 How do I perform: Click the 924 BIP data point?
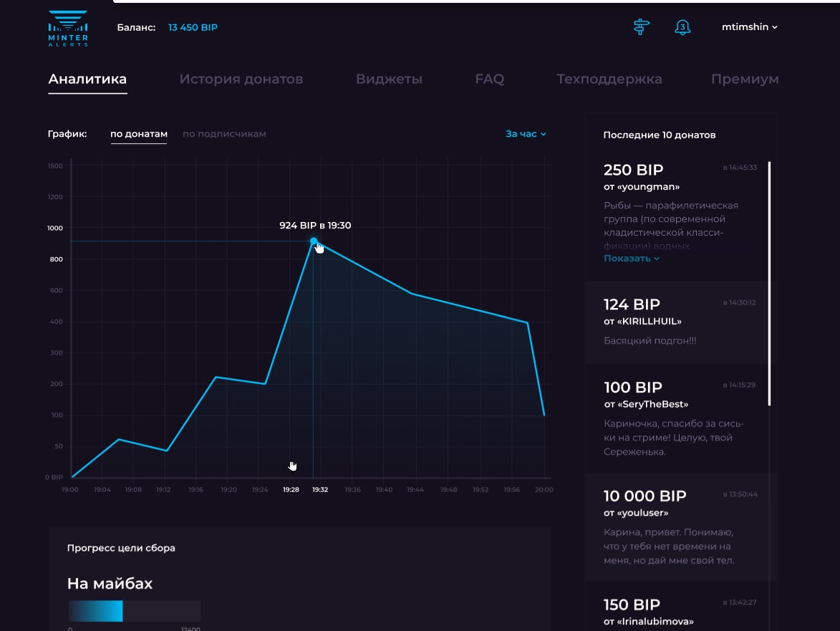click(x=314, y=241)
